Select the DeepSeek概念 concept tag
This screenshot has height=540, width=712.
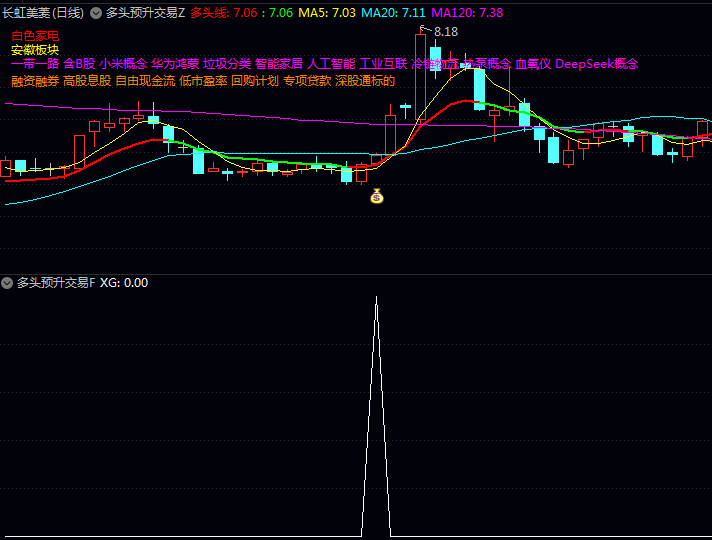pyautogui.click(x=597, y=64)
